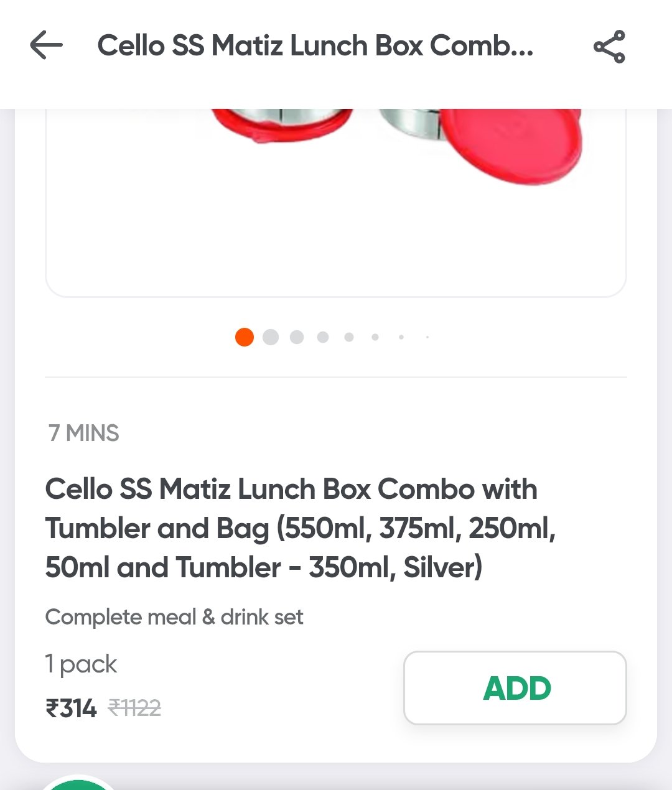
Task: Select the tiny last carousel dot
Action: 427,337
